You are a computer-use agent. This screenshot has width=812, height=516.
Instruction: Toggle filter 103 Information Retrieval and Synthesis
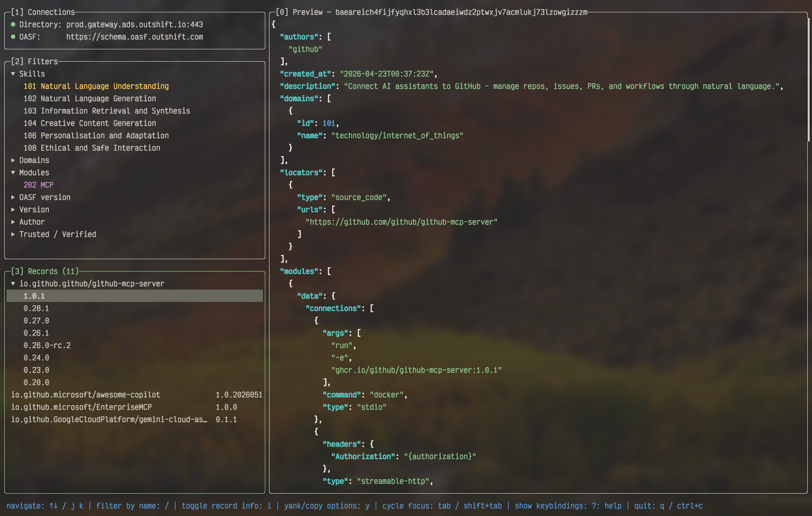click(x=107, y=111)
